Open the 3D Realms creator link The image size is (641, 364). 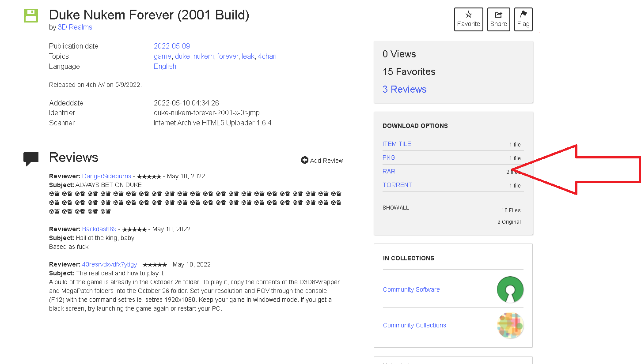tap(75, 27)
